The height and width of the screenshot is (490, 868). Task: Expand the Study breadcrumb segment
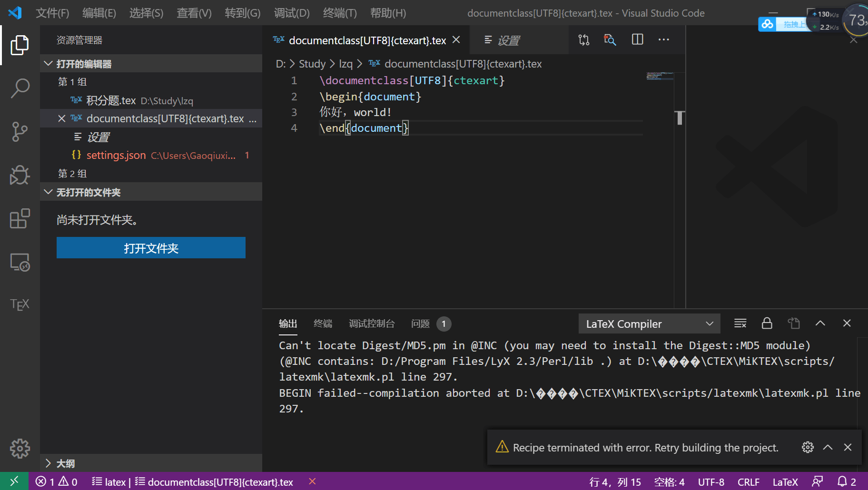(312, 64)
